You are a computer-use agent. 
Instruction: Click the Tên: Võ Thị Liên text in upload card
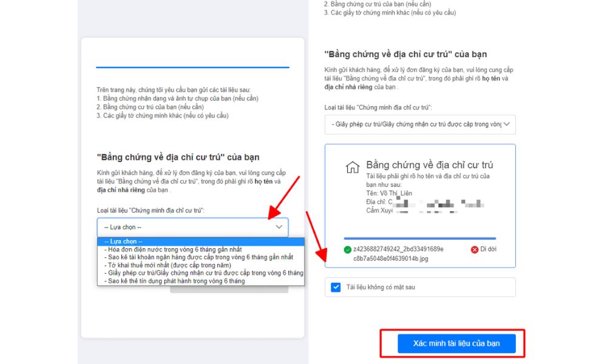pos(388,193)
